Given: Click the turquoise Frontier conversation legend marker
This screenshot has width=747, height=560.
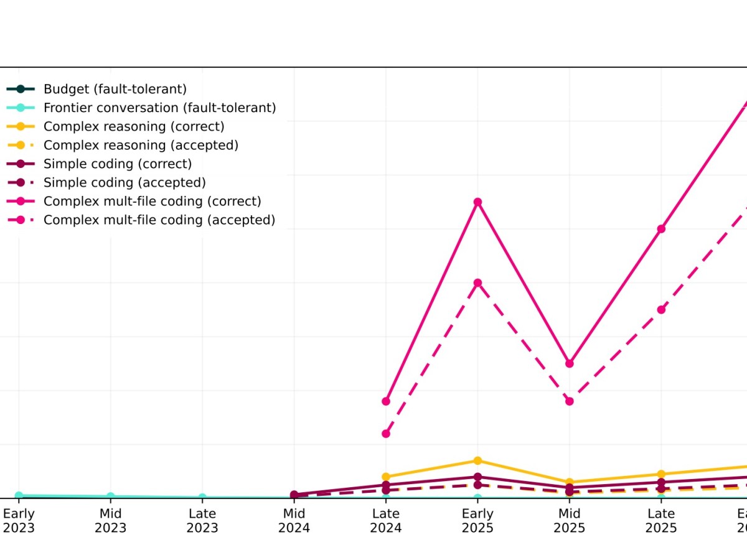Looking at the screenshot, I should click(x=21, y=108).
